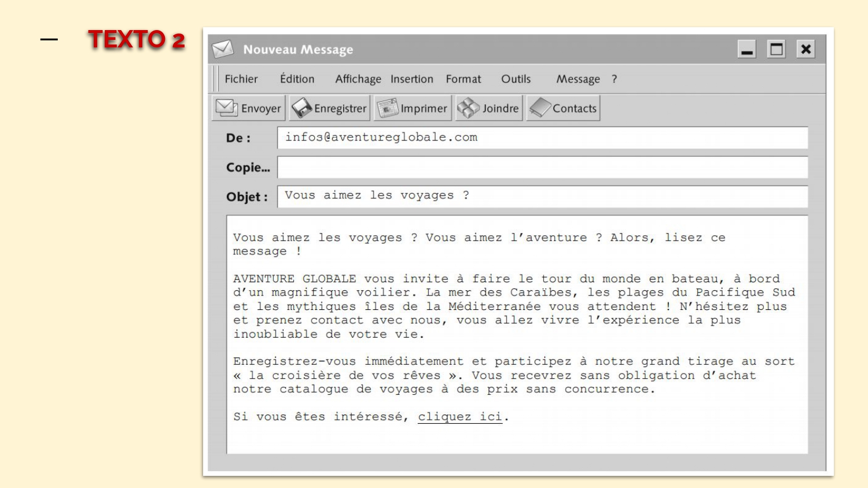Open the ? help menu

(x=615, y=79)
